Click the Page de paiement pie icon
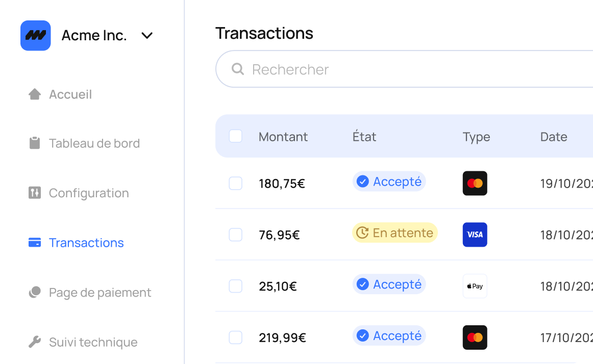Viewport: 593px width, 364px height. coord(35,292)
